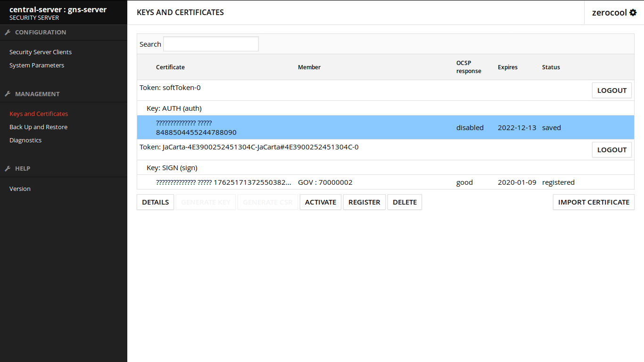Focus the Search input field
644x362 pixels.
tap(211, 44)
